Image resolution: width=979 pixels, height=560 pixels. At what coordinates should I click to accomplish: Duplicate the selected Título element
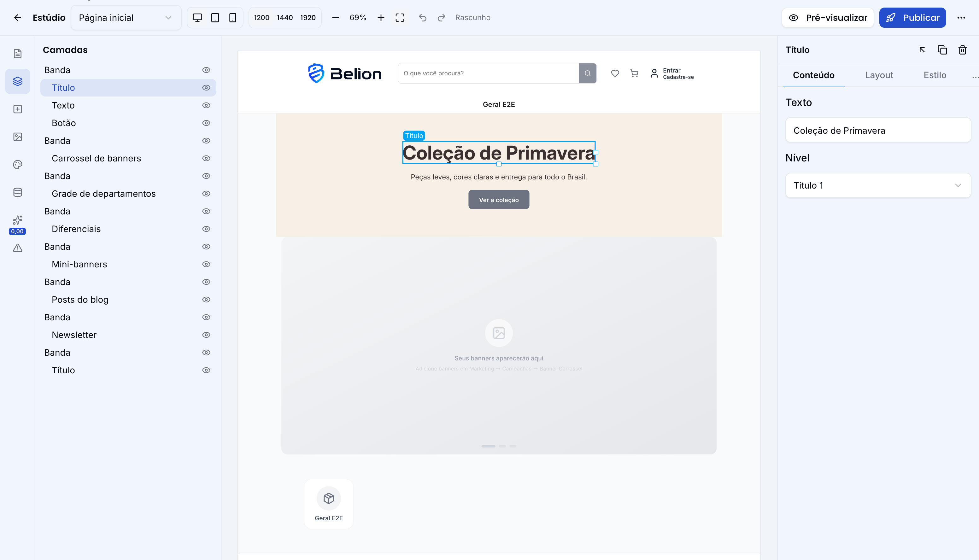942,50
